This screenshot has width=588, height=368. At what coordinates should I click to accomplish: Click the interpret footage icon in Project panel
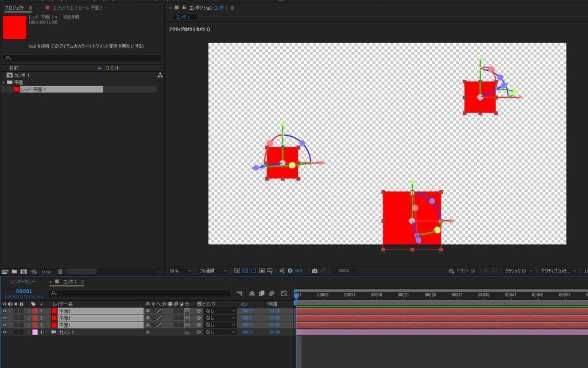5,271
